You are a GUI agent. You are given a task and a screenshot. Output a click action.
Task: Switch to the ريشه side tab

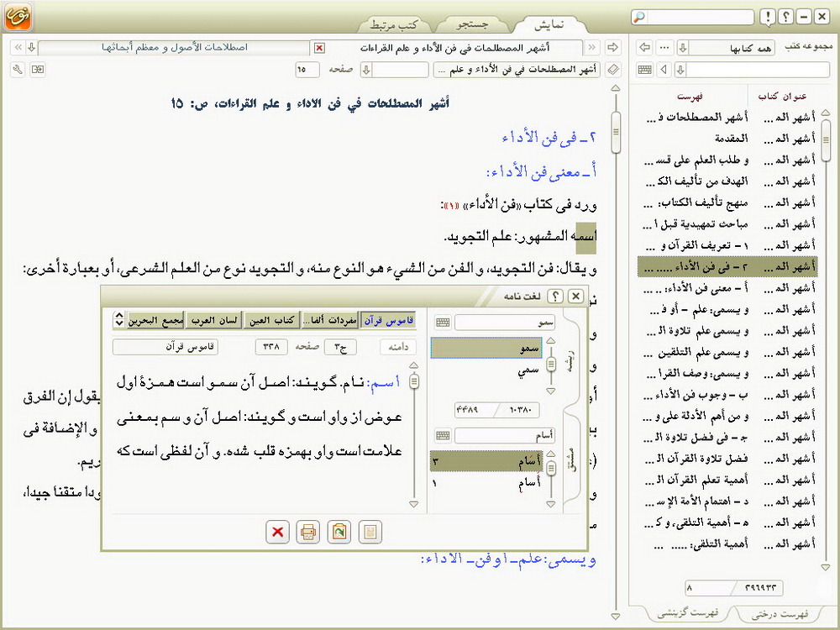tap(570, 360)
